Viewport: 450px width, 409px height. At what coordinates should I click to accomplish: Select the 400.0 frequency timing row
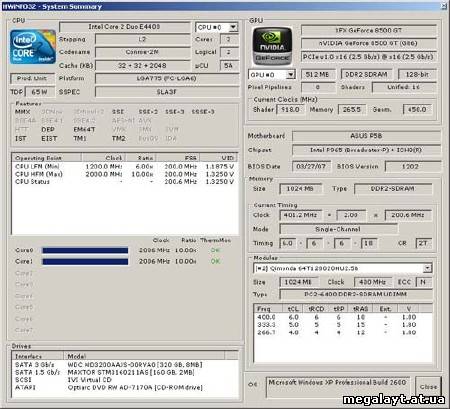point(343,317)
